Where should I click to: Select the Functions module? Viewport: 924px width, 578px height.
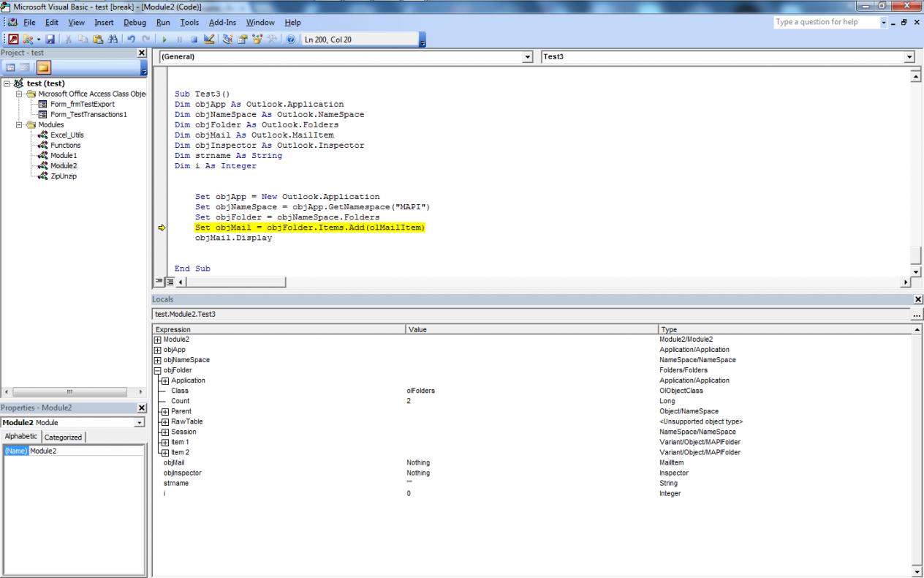(66, 145)
